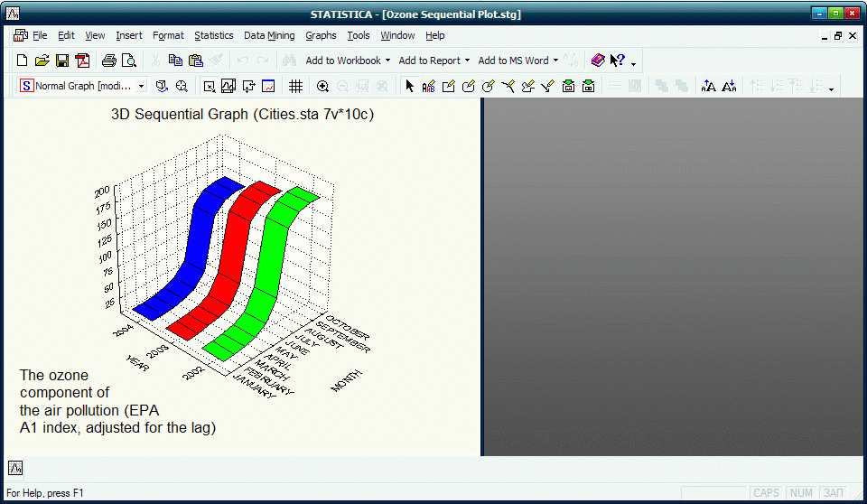Viewport: 867px width, 504px height.
Task: Click the Copy icon in toolbar
Action: [x=175, y=61]
